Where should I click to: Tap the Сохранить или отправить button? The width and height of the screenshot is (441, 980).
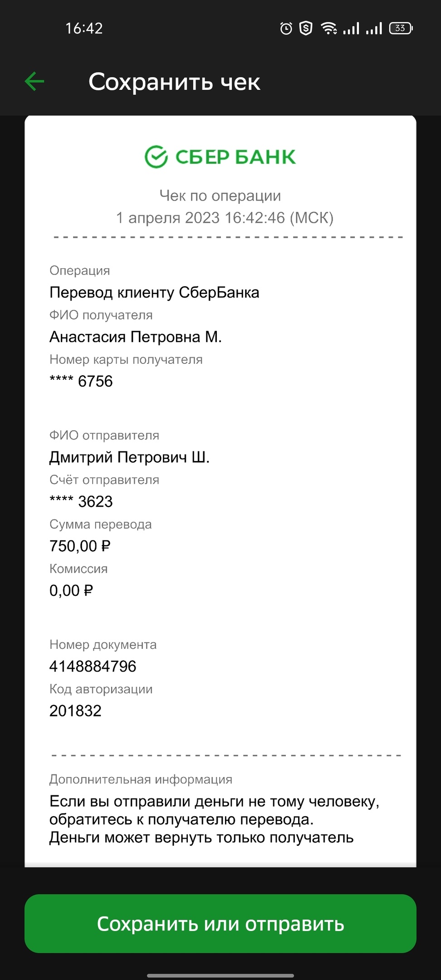click(x=220, y=924)
